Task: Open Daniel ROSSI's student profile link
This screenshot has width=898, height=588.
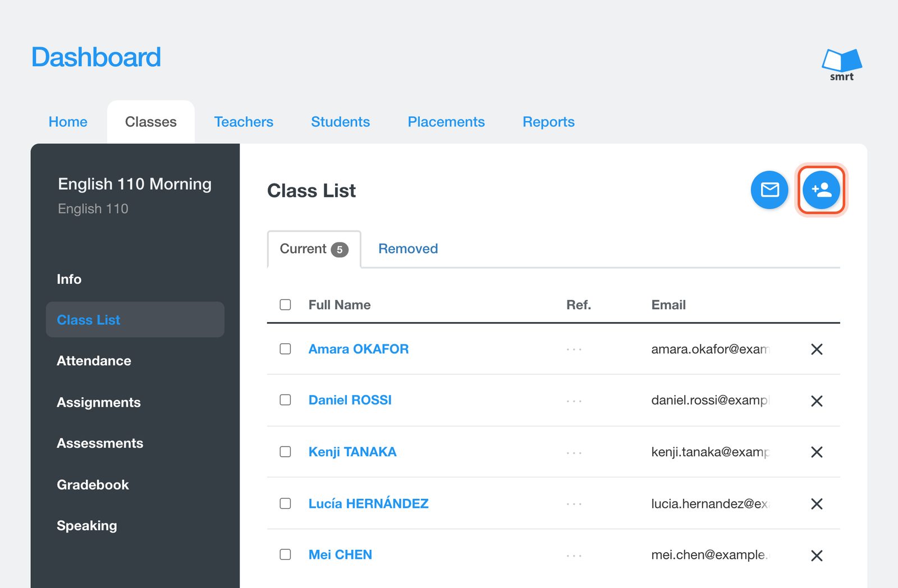Action: (350, 400)
